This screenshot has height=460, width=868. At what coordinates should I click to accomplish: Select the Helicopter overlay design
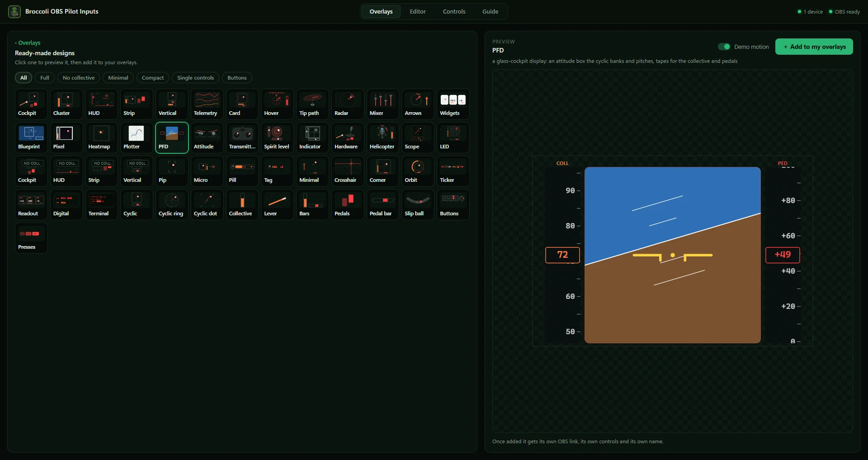(383, 138)
